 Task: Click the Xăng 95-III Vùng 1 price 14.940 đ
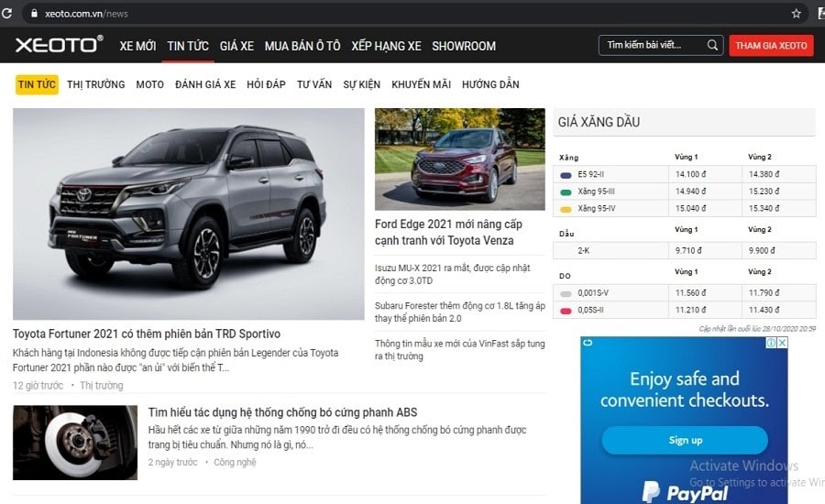tap(691, 191)
